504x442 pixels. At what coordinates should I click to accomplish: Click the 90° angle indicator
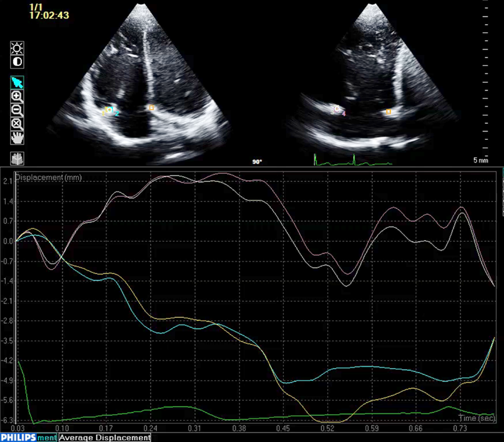[x=257, y=161]
